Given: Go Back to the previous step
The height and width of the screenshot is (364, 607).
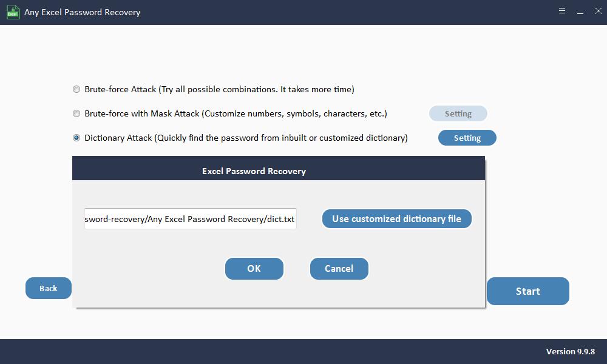Looking at the screenshot, I should pyautogui.click(x=49, y=289).
